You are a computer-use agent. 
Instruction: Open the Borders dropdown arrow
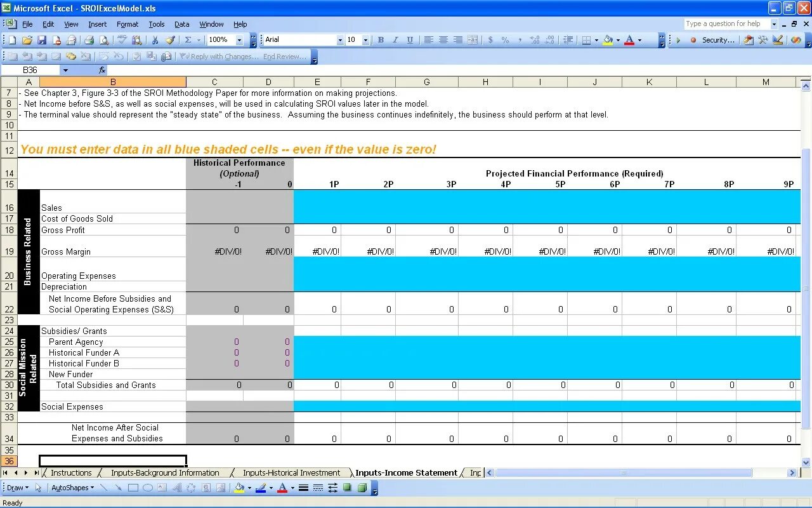(x=596, y=40)
